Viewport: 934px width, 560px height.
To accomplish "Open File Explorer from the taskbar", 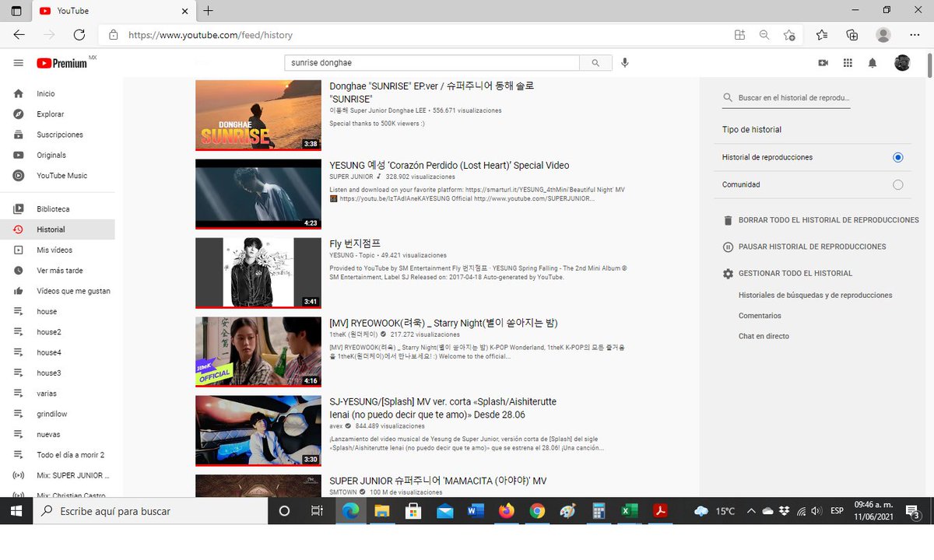I will coord(381,511).
